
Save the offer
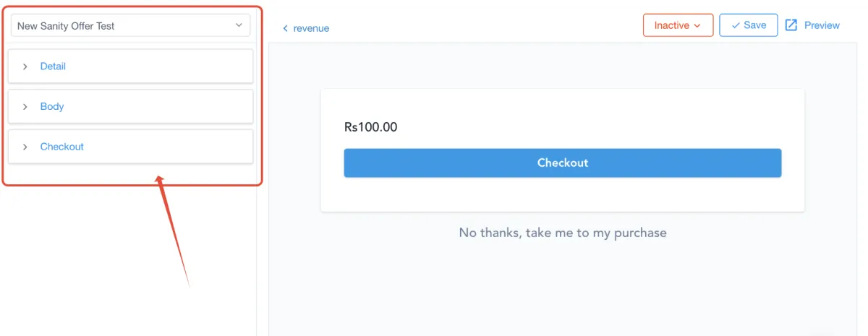(x=748, y=25)
